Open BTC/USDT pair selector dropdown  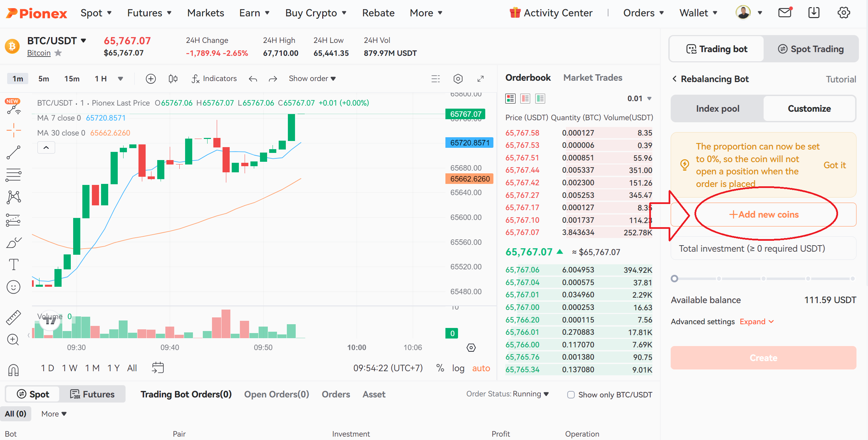tap(56, 41)
